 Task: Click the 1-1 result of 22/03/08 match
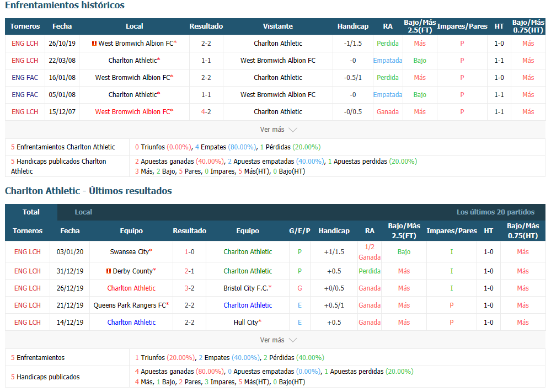(x=206, y=61)
